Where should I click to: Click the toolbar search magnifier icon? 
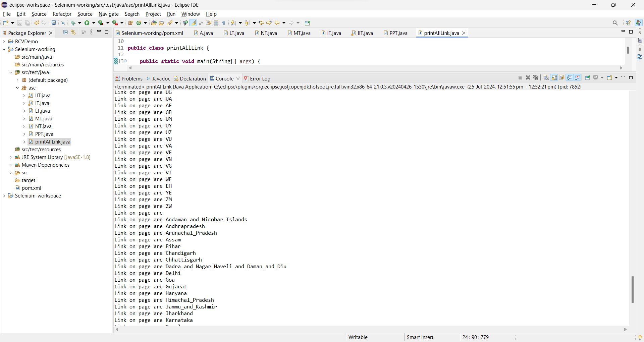point(615,23)
